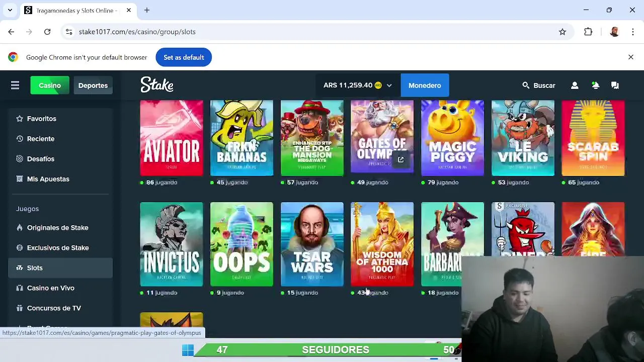This screenshot has height=362, width=644.
Task: Click '86 jugando' under Aviator
Action: (x=162, y=183)
